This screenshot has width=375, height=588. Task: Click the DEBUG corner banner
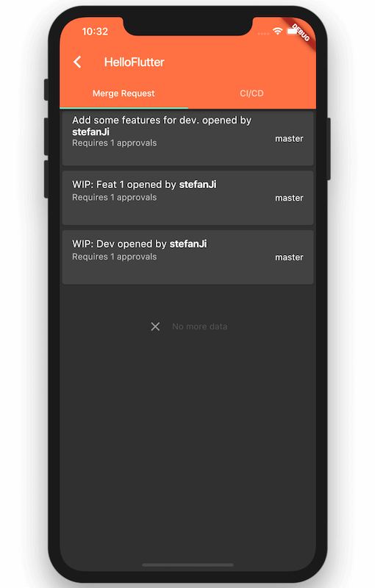[x=301, y=33]
